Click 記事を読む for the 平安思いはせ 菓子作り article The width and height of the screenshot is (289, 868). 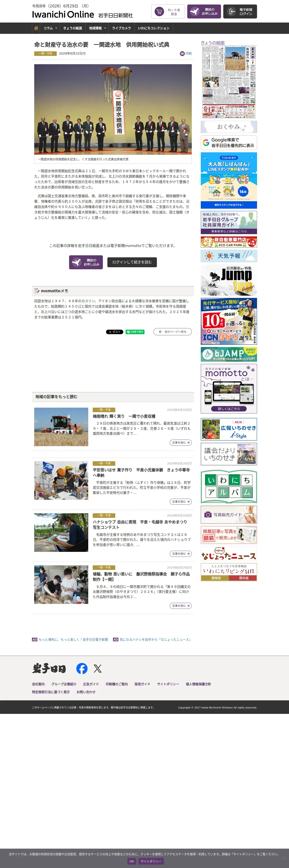click(x=181, y=502)
